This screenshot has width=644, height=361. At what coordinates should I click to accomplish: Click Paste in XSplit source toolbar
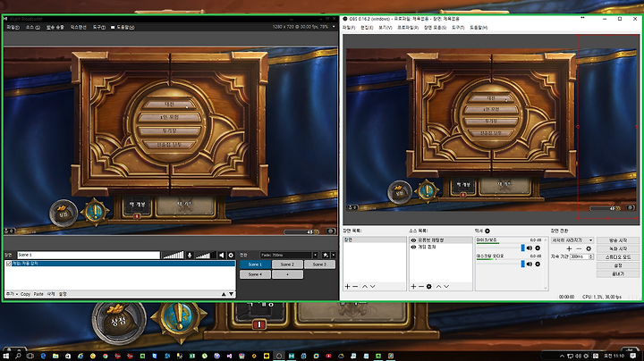click(38, 294)
